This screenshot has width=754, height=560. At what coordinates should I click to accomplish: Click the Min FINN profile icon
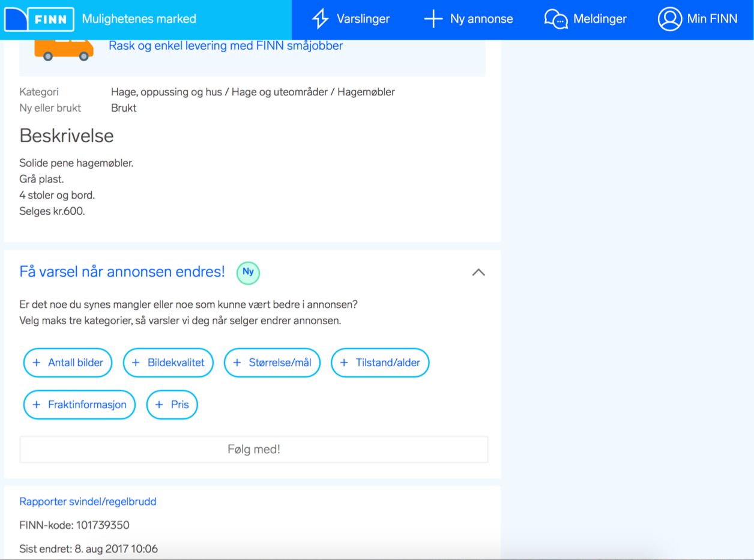(669, 19)
